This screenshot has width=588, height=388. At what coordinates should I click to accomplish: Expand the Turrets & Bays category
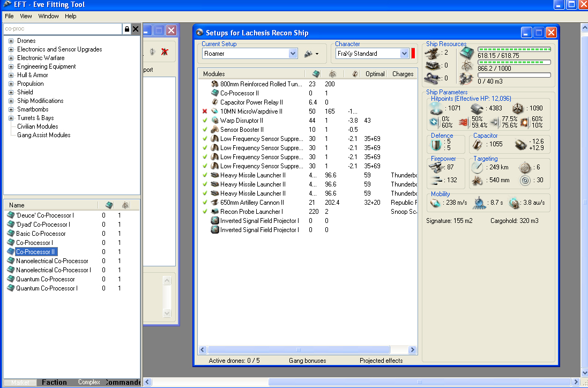(11, 118)
